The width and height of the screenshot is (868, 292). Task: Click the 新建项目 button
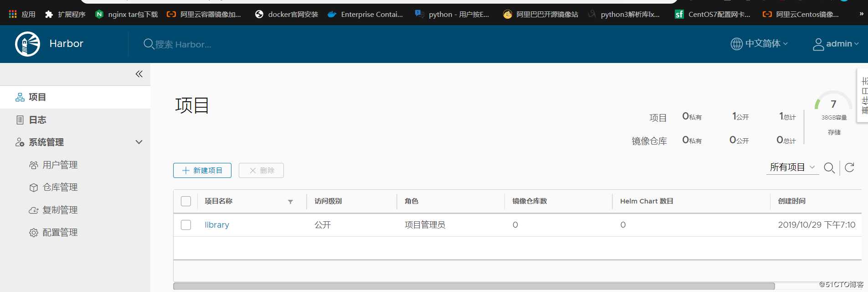[x=202, y=171]
